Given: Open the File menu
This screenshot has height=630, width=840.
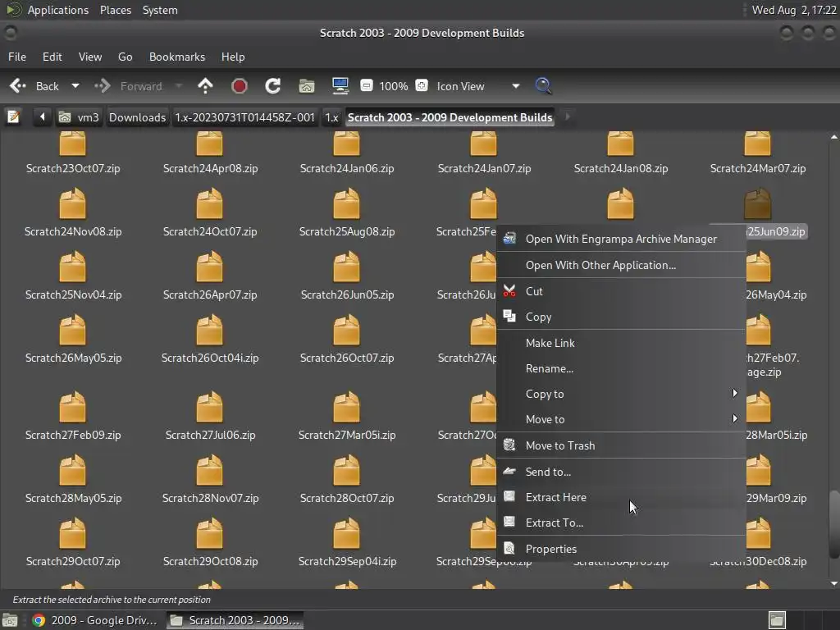Looking at the screenshot, I should [17, 57].
